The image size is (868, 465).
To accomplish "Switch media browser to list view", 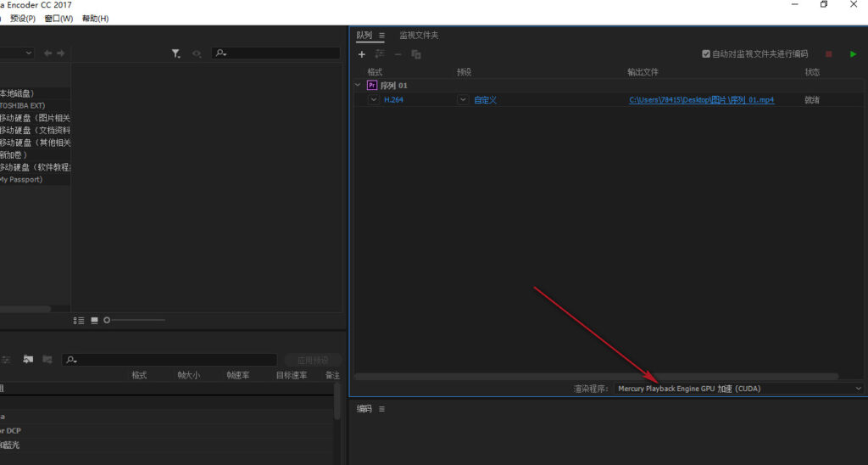I will click(79, 321).
